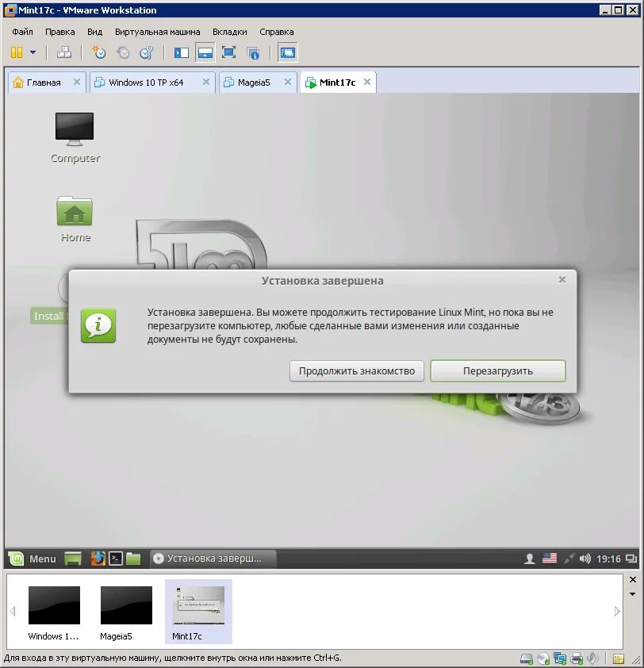Open the Правка menu
Viewport: 644px width, 668px height.
[60, 32]
